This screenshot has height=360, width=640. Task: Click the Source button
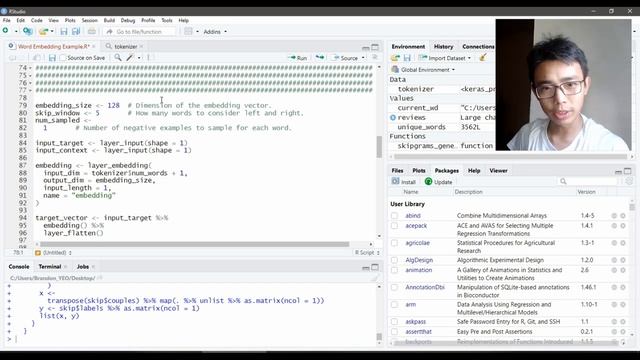tap(345, 58)
